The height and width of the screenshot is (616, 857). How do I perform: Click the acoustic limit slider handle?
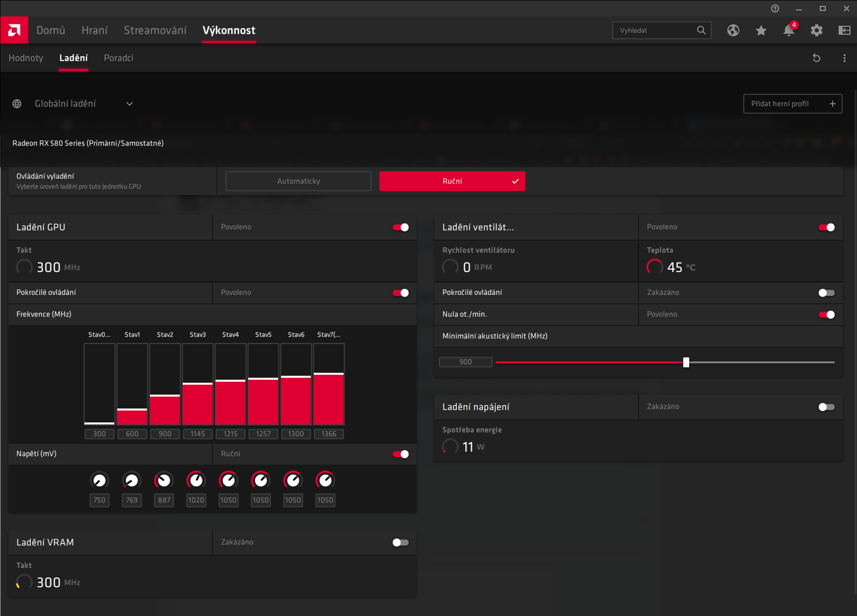coord(686,362)
